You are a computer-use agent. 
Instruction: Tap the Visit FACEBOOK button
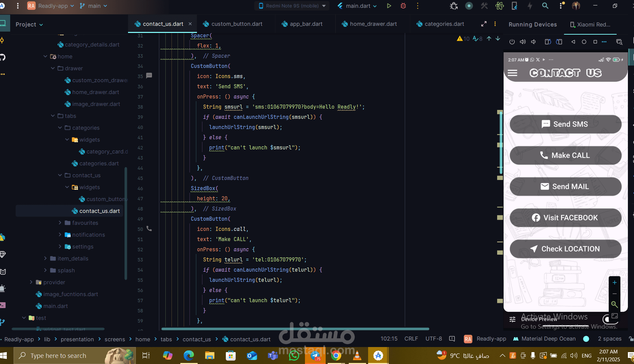[565, 218]
